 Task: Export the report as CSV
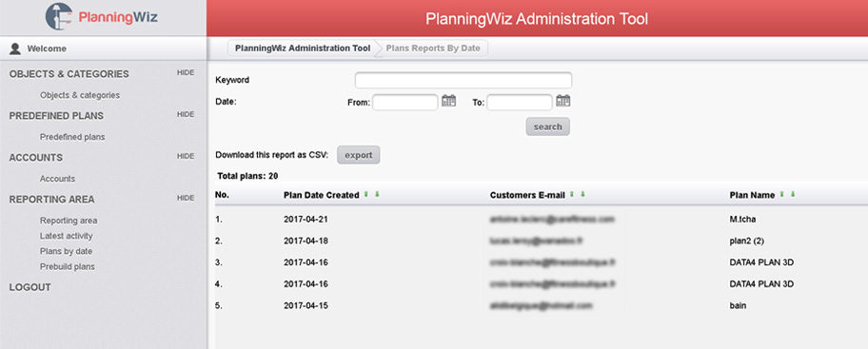[x=358, y=155]
